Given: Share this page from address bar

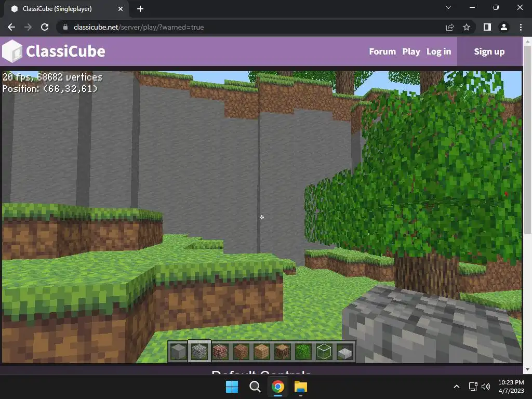Looking at the screenshot, I should (x=450, y=27).
